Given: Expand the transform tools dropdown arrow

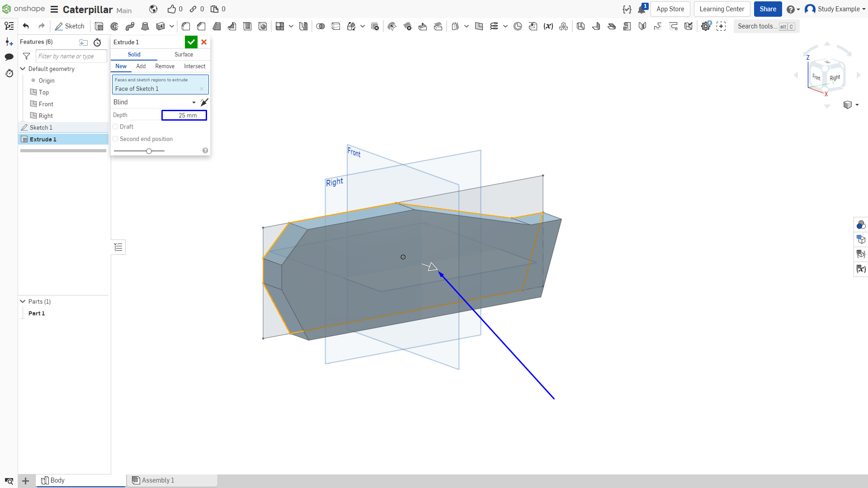Looking at the screenshot, I should coord(363,26).
